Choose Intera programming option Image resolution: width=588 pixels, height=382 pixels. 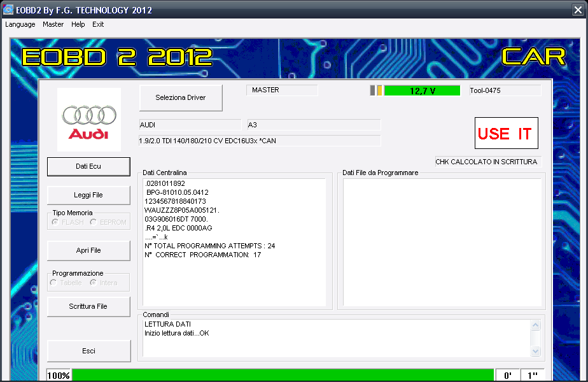94,283
